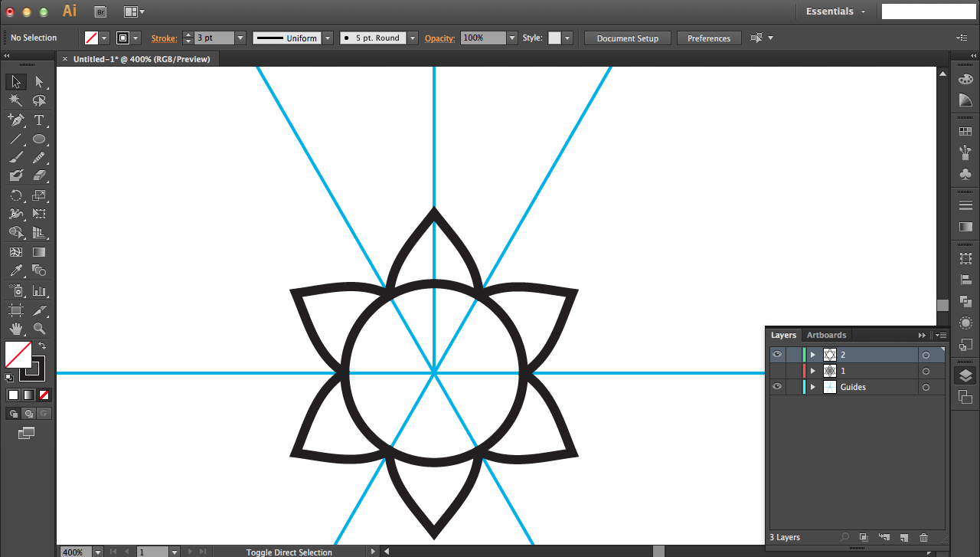980x557 pixels.
Task: Open the Layers panel flyout menu
Action: (942, 335)
